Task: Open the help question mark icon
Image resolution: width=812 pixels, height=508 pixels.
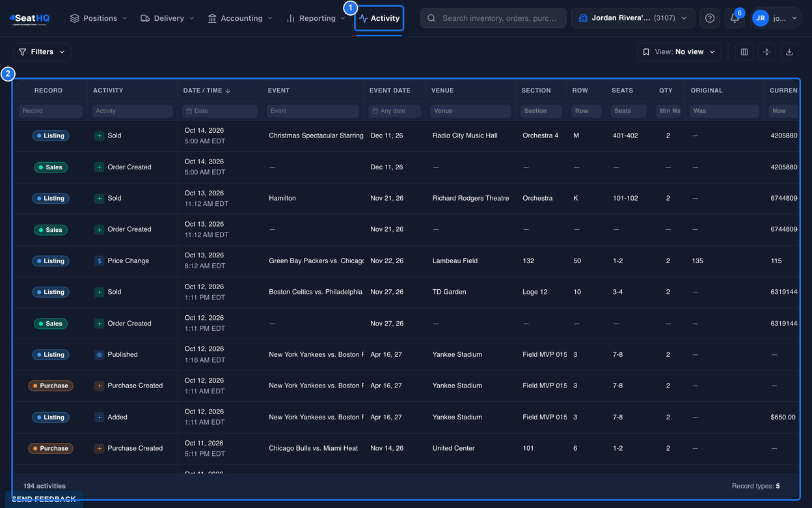Action: tap(710, 18)
